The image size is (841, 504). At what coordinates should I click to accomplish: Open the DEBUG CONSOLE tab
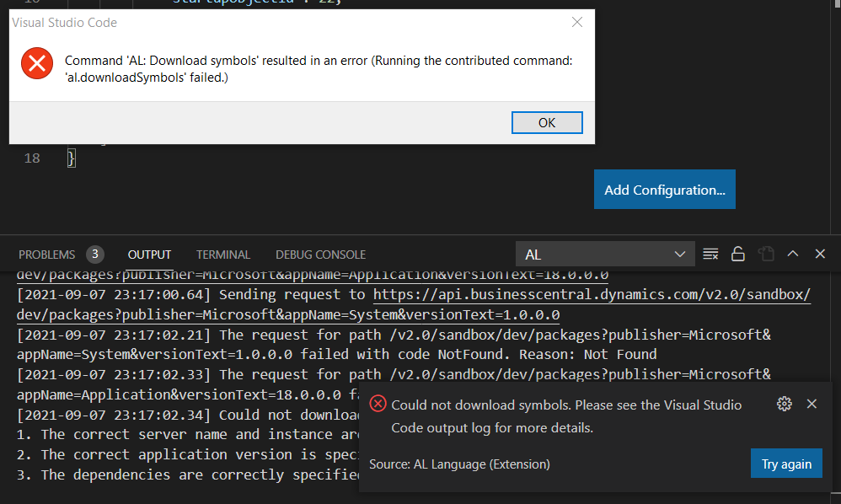320,255
